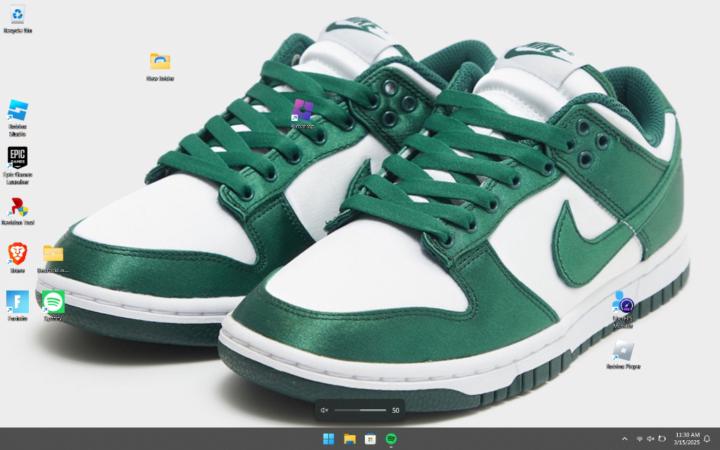Open the New folder on desktop
Viewport: 720px width, 450px height.
point(160,62)
